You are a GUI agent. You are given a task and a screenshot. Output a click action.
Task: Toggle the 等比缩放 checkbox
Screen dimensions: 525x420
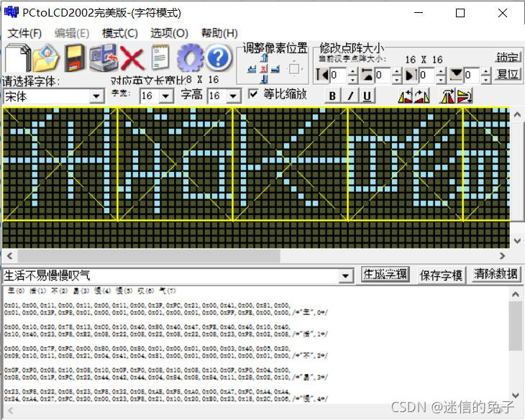[x=253, y=93]
